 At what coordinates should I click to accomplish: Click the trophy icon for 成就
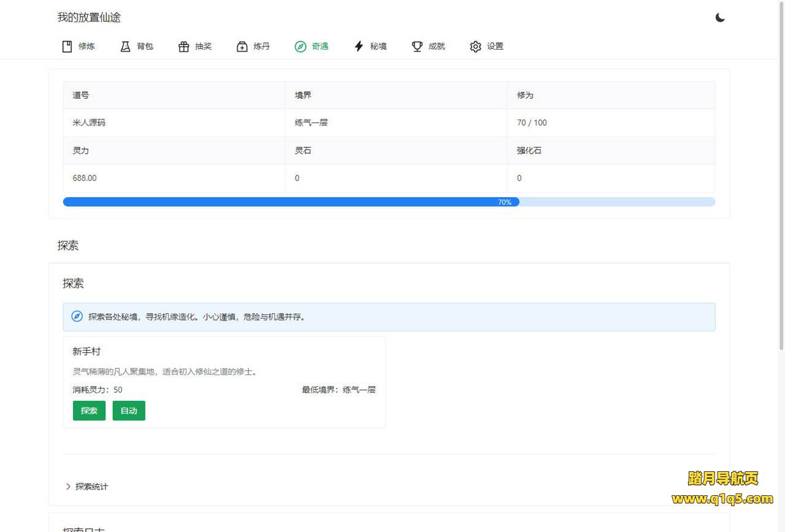[417, 47]
